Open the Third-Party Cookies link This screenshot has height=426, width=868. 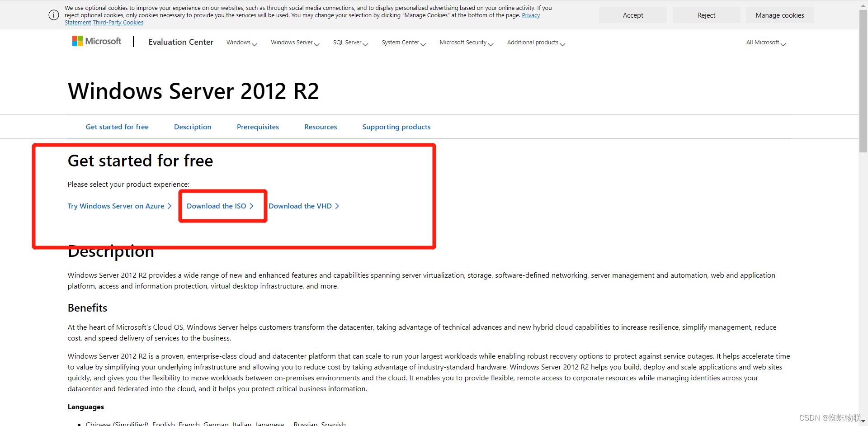(x=118, y=23)
